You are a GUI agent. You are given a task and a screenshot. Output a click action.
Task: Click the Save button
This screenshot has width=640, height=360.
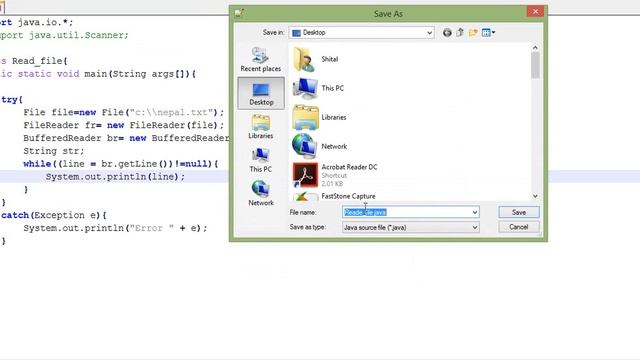(519, 212)
